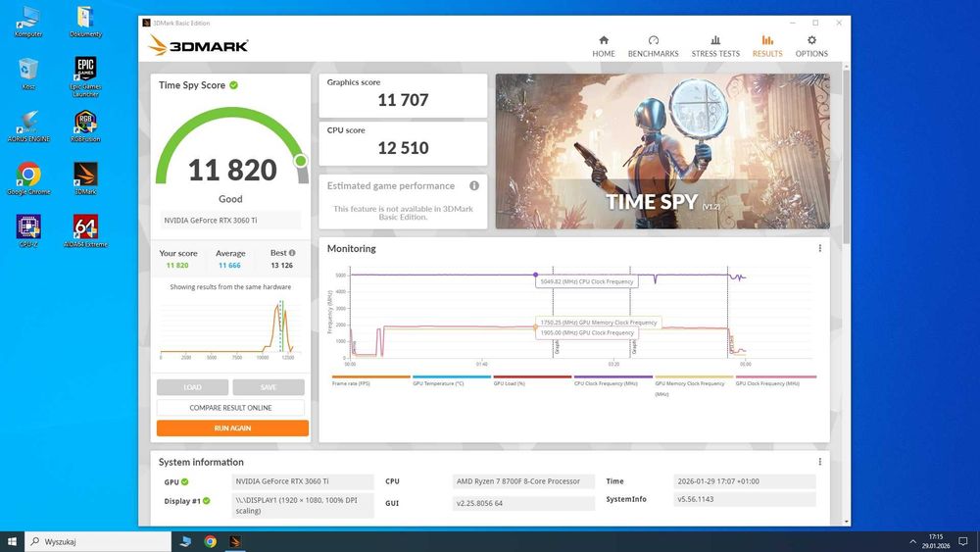The image size is (980, 552).
Task: Select the RESULTS tab
Action: click(x=767, y=46)
